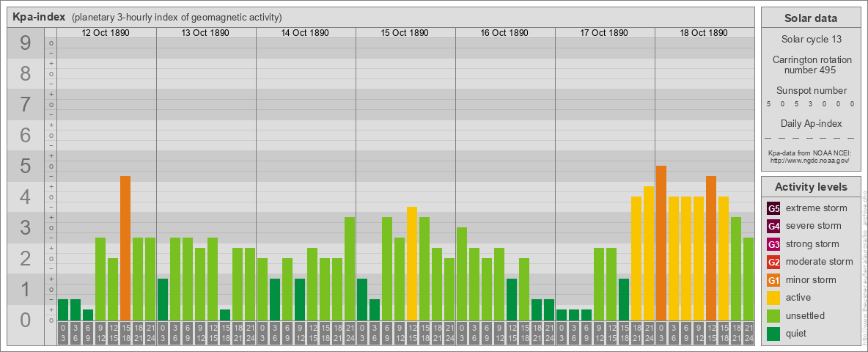The width and height of the screenshot is (868, 352).
Task: Click the 14 Oct 1890 date header
Action: [305, 33]
